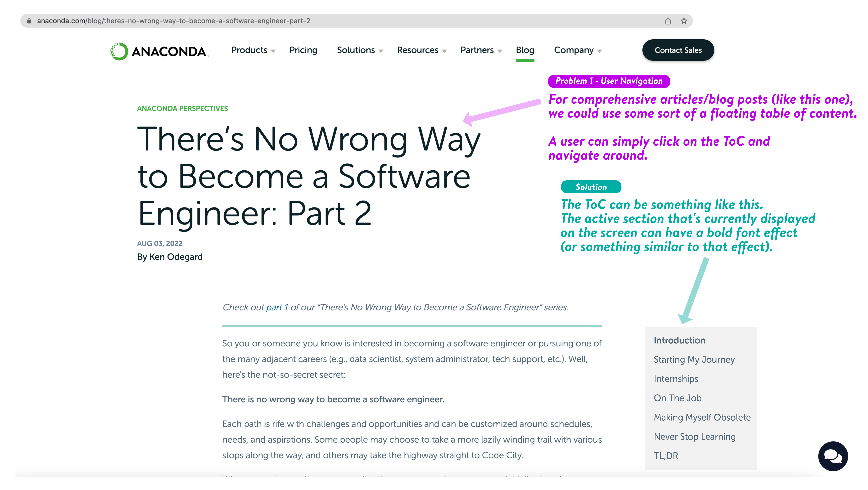
Task: Select the Blog nav item
Action: pos(525,50)
